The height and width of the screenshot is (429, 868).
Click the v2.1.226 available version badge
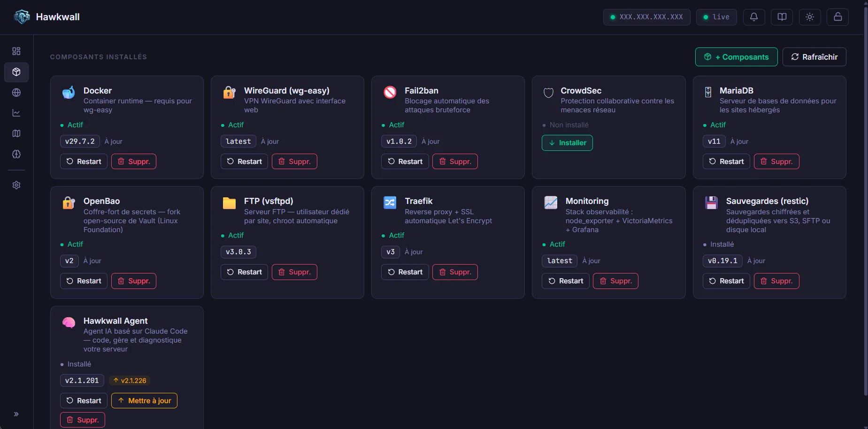click(130, 381)
